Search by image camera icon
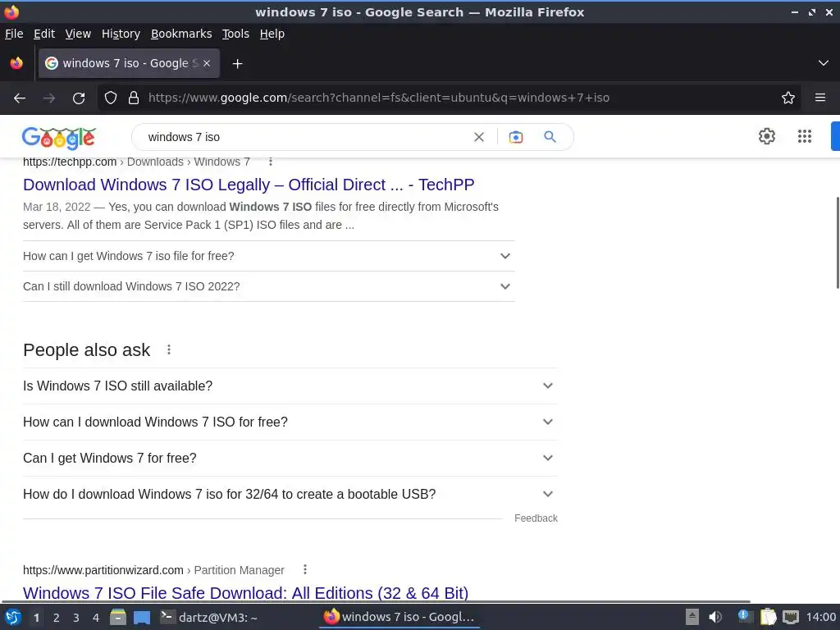 (515, 137)
